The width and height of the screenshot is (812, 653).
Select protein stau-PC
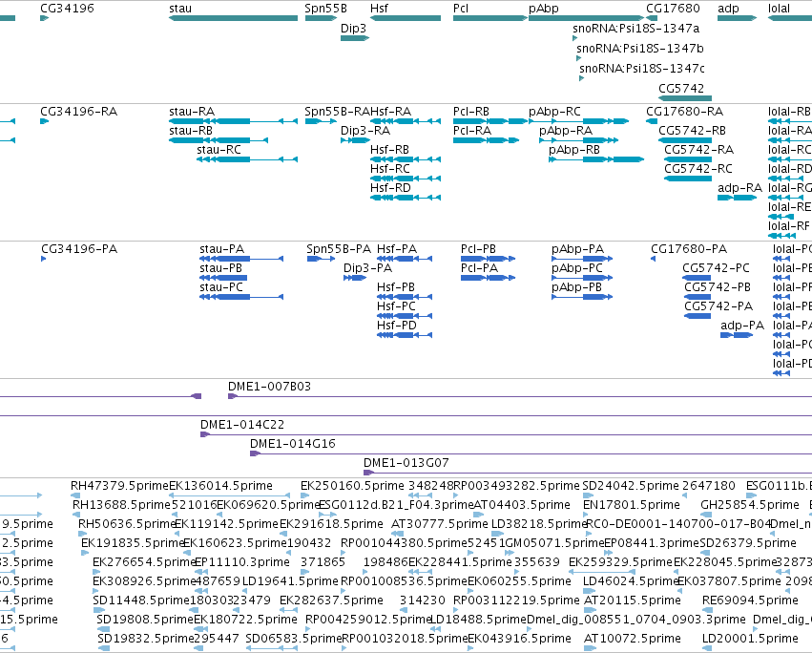(221, 287)
